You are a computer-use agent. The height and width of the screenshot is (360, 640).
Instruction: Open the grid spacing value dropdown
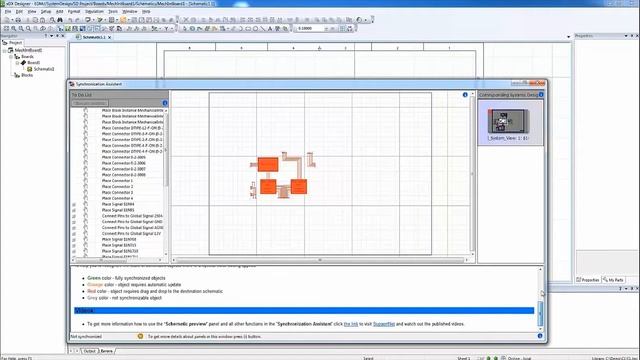pyautogui.click(x=326, y=29)
